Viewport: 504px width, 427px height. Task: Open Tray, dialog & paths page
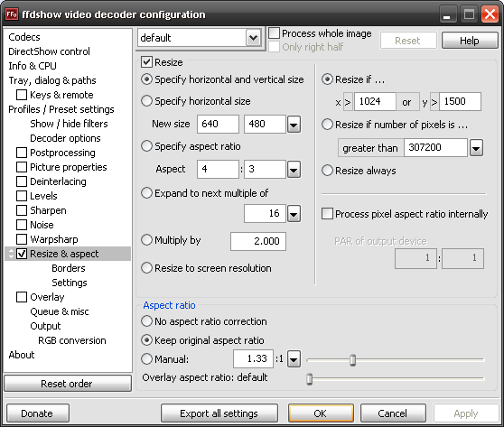click(x=52, y=80)
